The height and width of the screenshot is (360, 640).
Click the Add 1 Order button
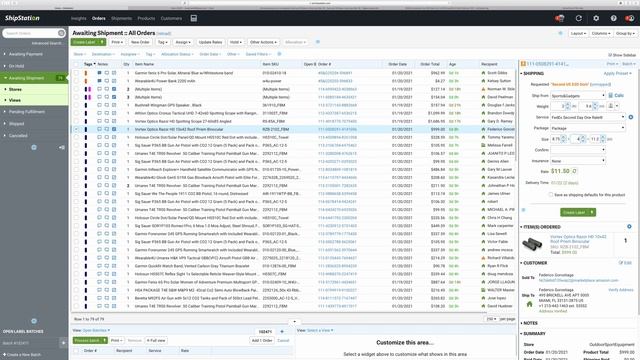click(x=262, y=340)
